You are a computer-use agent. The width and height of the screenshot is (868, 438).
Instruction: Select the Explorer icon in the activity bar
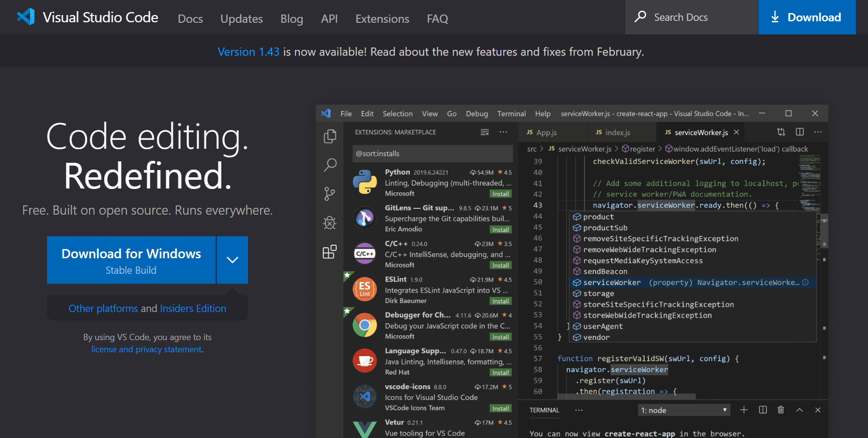[330, 136]
